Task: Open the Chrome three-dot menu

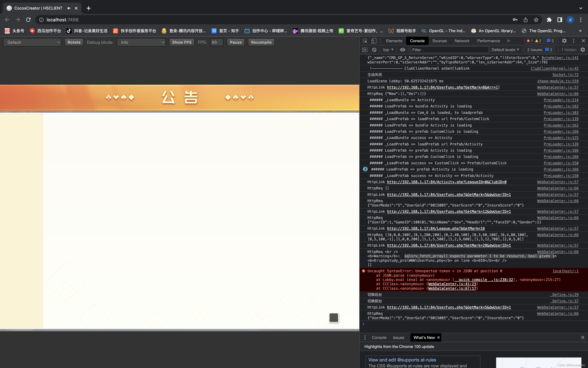Action: click(581, 20)
